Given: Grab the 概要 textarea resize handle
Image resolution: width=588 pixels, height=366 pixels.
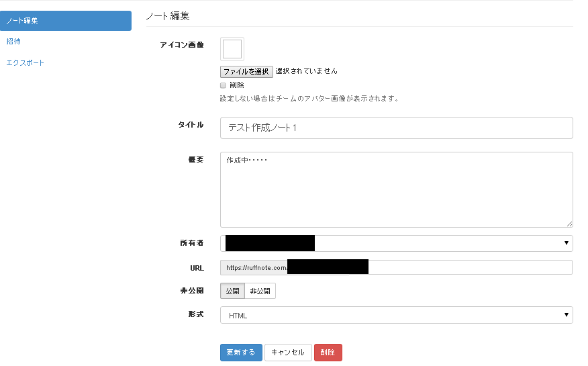Looking at the screenshot, I should click(x=569, y=224).
